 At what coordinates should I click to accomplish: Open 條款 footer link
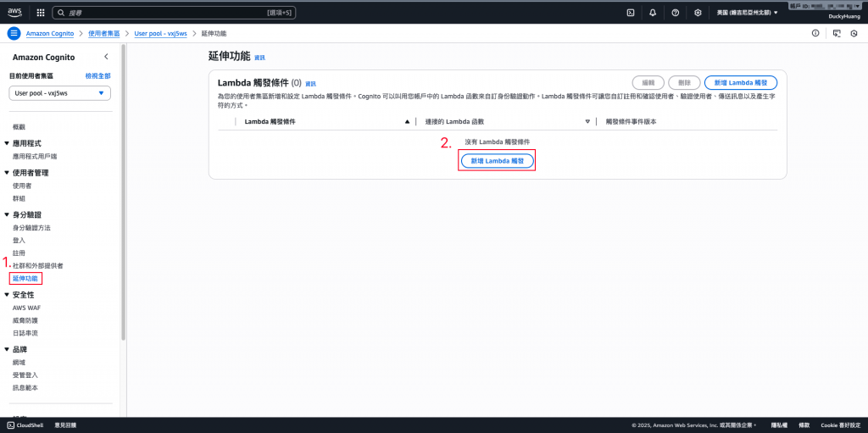click(804, 425)
